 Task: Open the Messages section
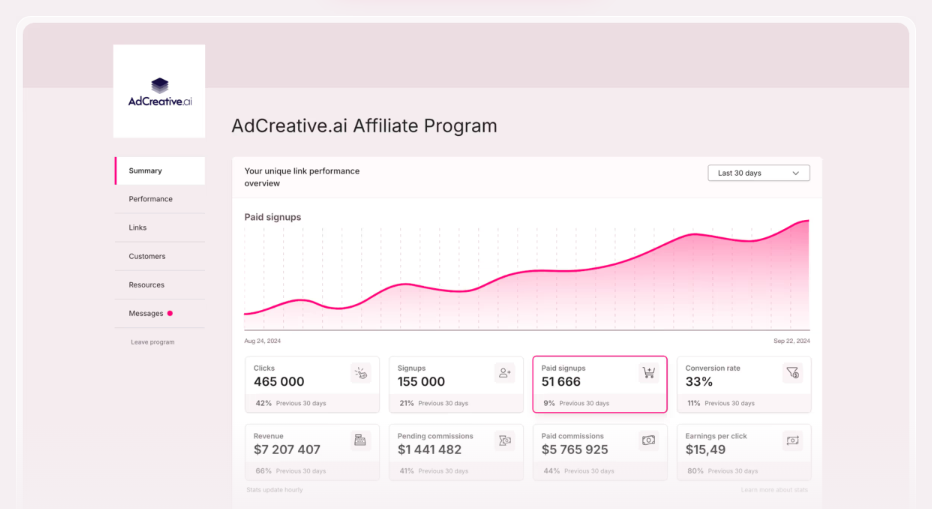pos(160,313)
